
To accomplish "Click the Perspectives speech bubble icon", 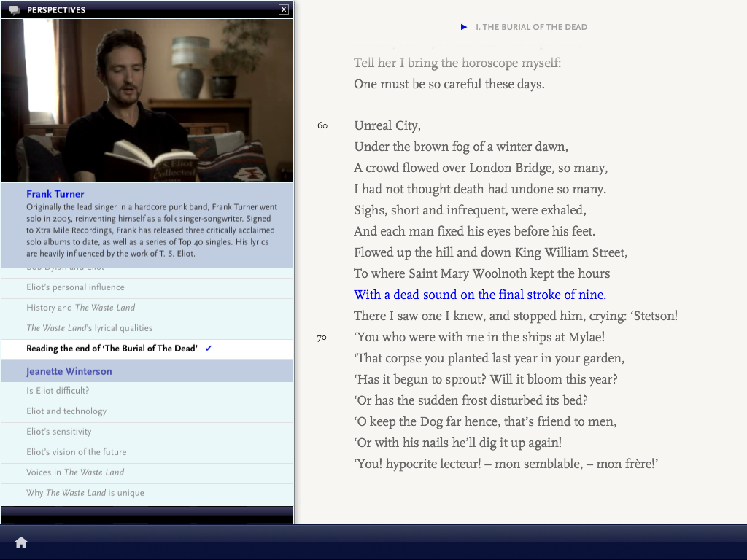I will click(14, 10).
